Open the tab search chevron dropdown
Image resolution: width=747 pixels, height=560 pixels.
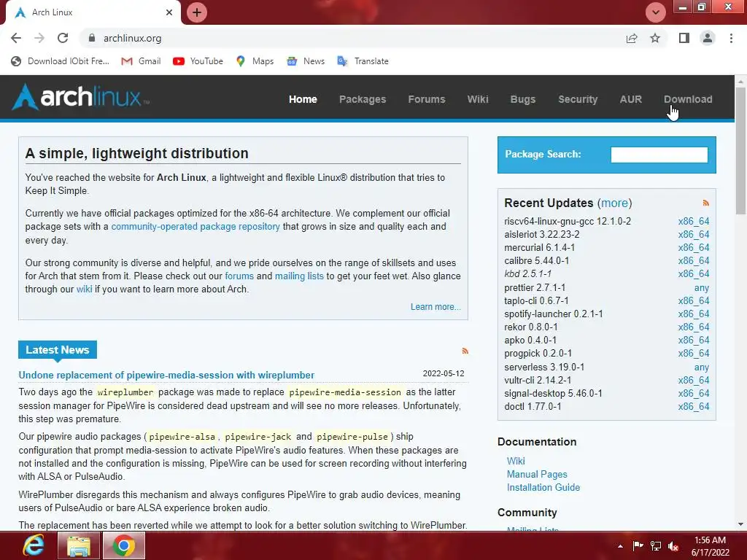(x=656, y=12)
